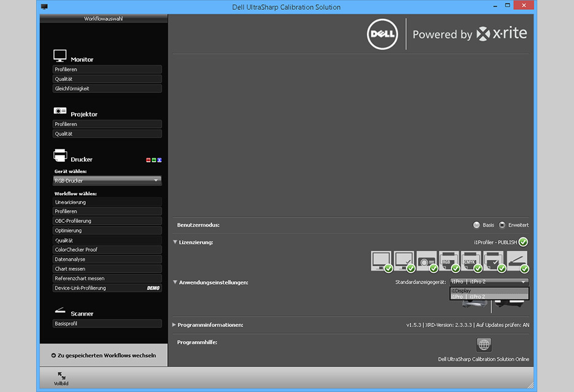The image size is (574, 392).
Task: Click the Scanner category icon
Action: pos(60,311)
